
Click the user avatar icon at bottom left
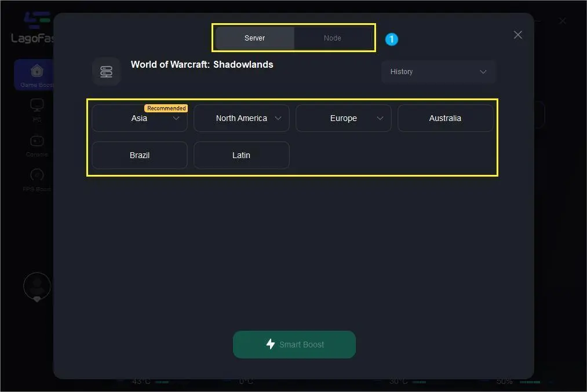[37, 286]
